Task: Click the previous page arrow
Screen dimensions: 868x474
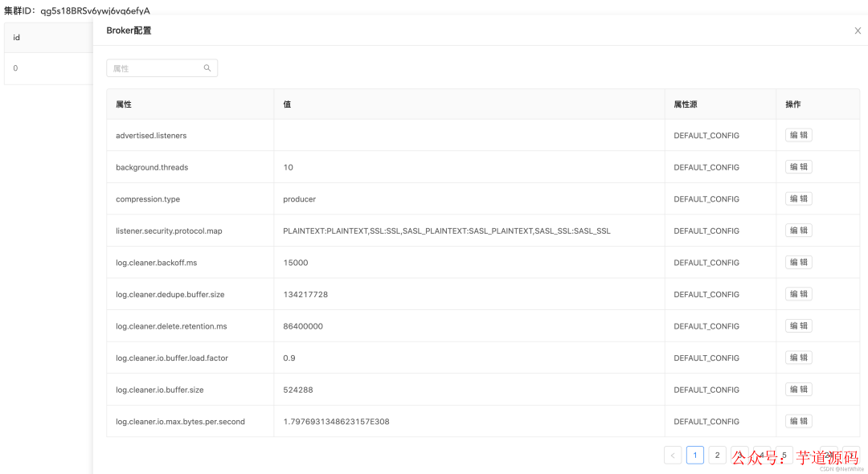Action: tap(673, 456)
